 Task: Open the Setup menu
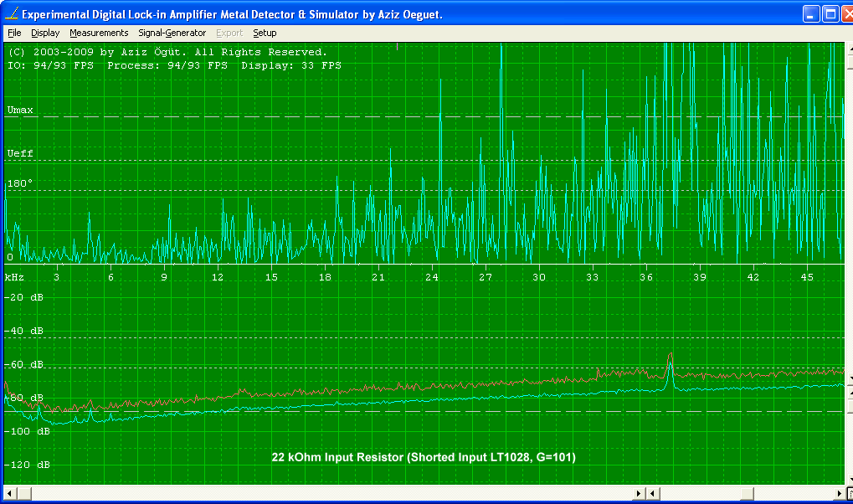point(265,33)
